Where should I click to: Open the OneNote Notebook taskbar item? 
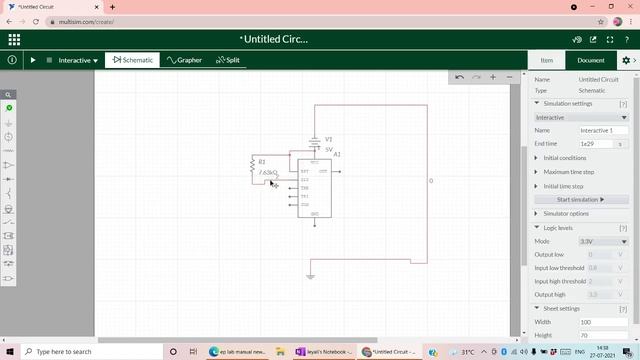[x=324, y=351]
